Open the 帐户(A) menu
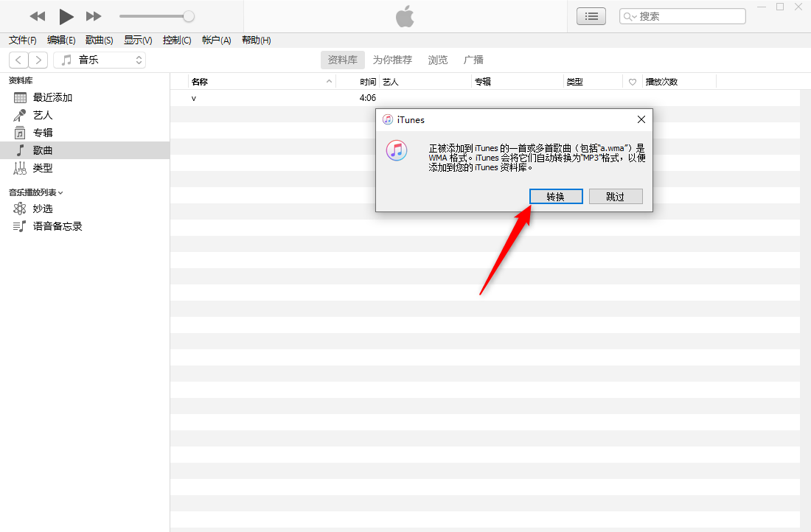This screenshot has width=811, height=532. tap(216, 41)
